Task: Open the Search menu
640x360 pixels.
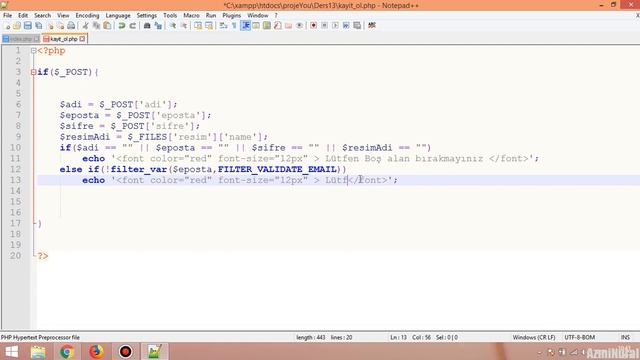Action: coord(42,16)
